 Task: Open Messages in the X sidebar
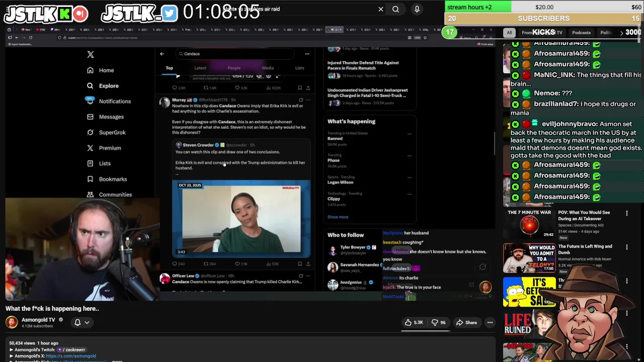[x=105, y=117]
